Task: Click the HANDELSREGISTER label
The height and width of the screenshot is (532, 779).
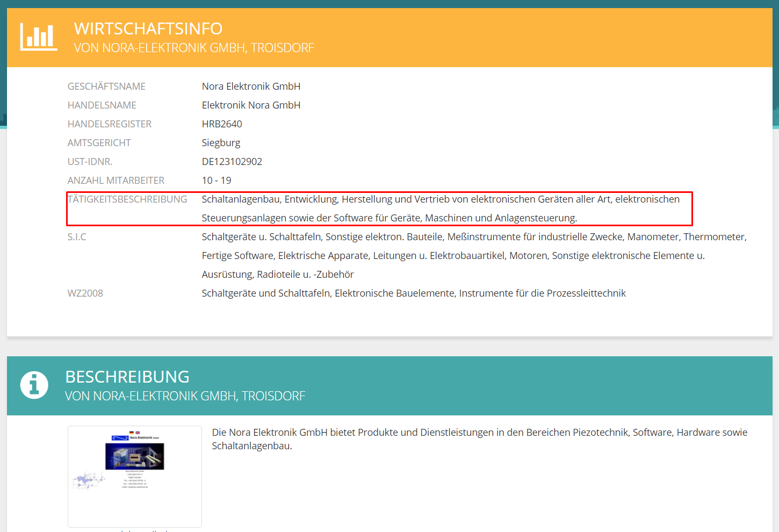Action: pos(110,124)
